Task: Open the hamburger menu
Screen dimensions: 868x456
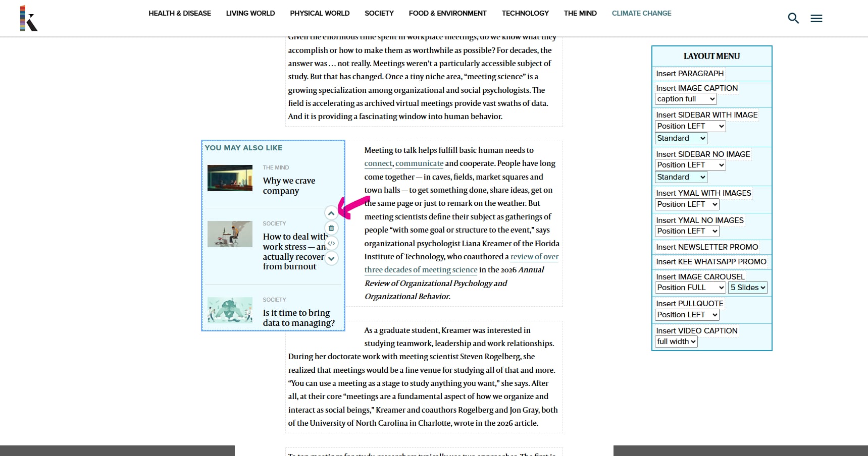Action: tap(816, 19)
